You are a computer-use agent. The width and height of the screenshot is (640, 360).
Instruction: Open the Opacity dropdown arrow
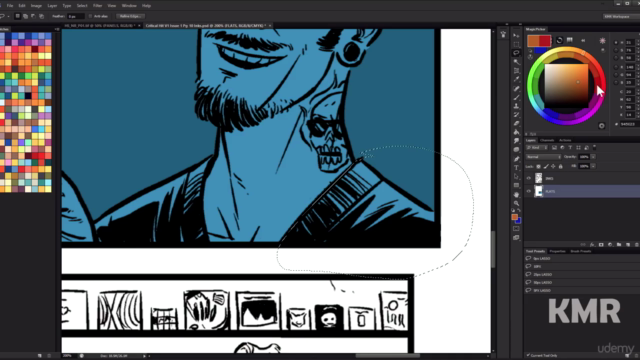(x=593, y=157)
